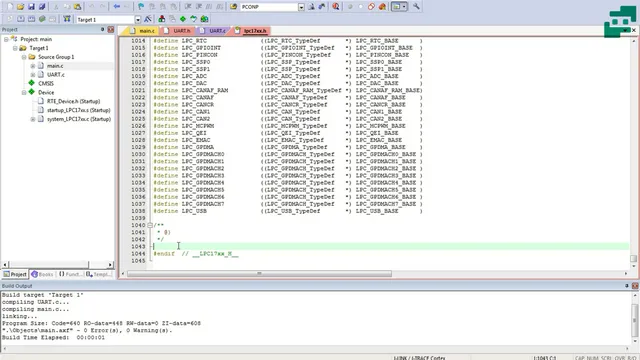Toggle pin on the Project panel
Image resolution: width=640 pixels, height=360 pixels.
(102, 29)
